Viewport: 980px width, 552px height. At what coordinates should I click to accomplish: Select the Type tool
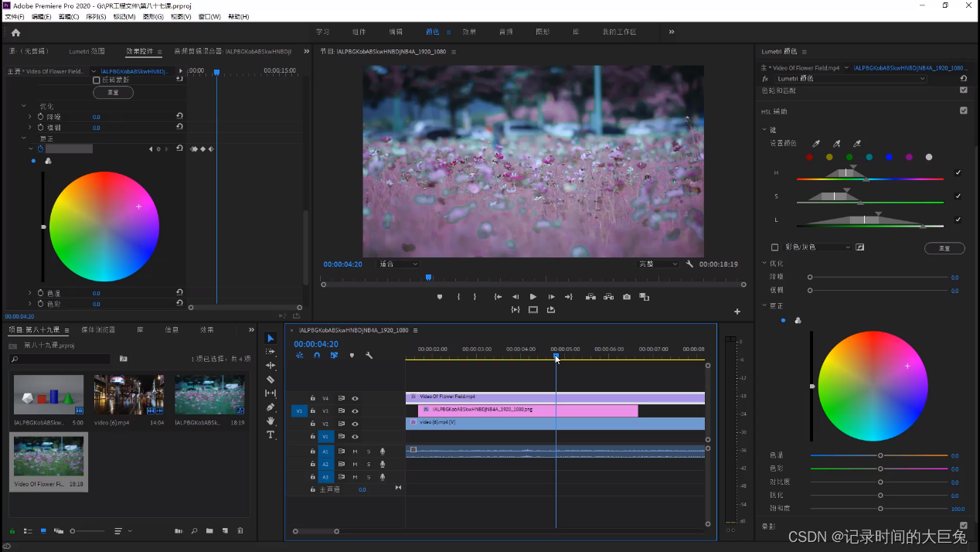(271, 435)
